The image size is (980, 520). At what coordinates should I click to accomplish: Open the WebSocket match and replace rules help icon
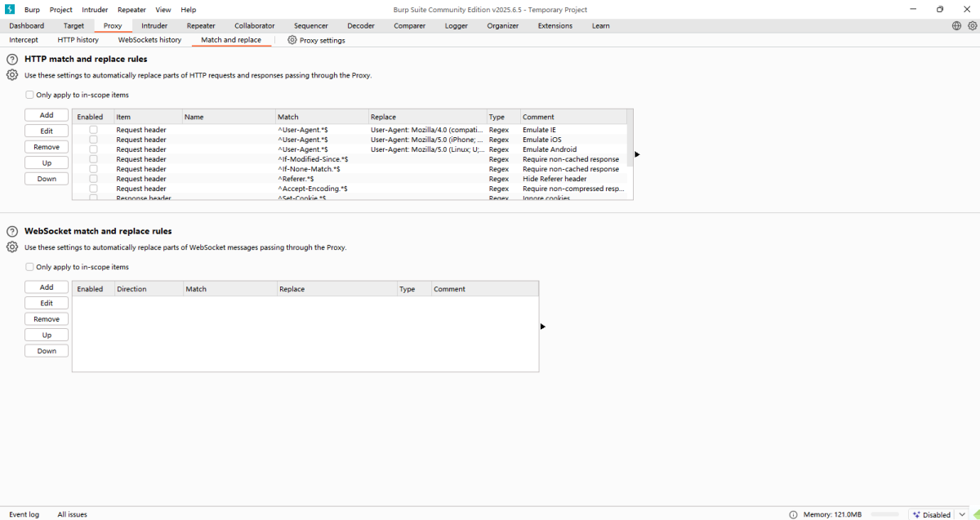click(x=11, y=230)
